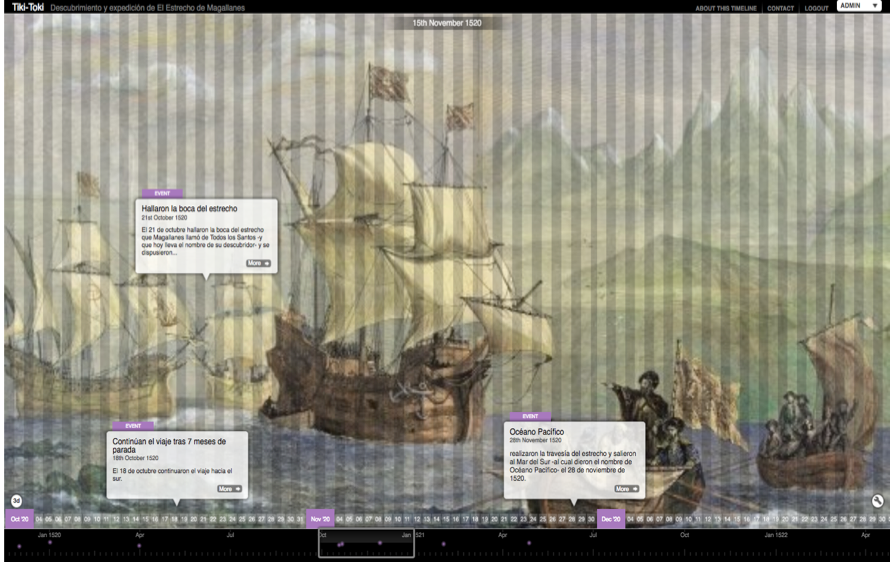
Task: Jump to the Dec '20 month marker
Action: click(611, 519)
